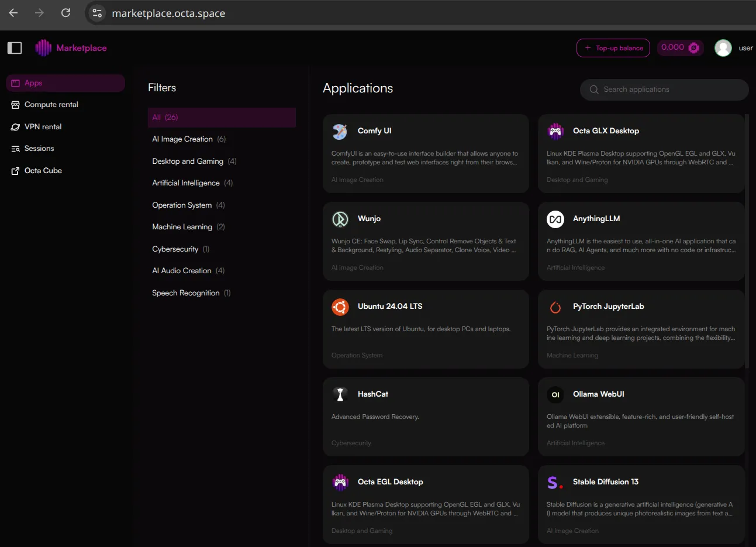
Task: Click the PyTorch JupyterLab card title
Action: [x=608, y=307]
